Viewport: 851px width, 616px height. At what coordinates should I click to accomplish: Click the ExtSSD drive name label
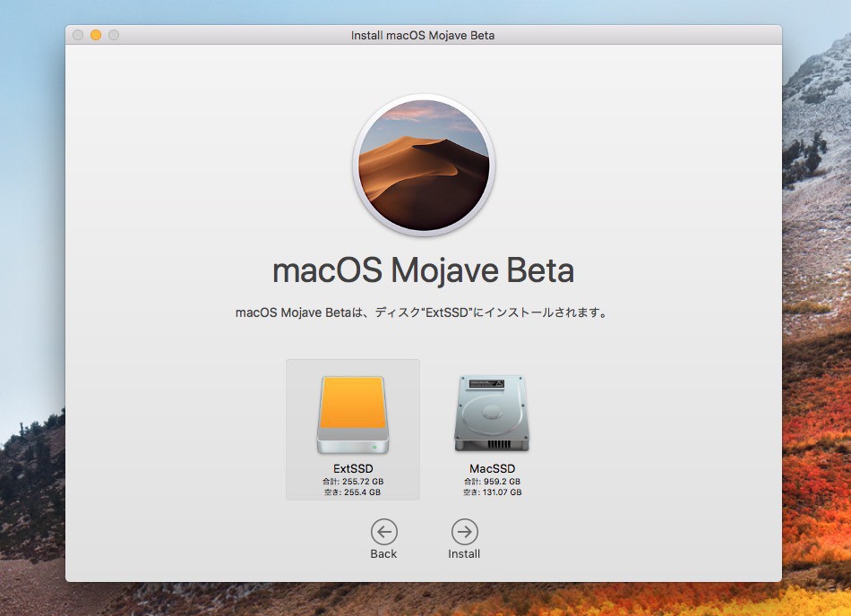click(352, 469)
